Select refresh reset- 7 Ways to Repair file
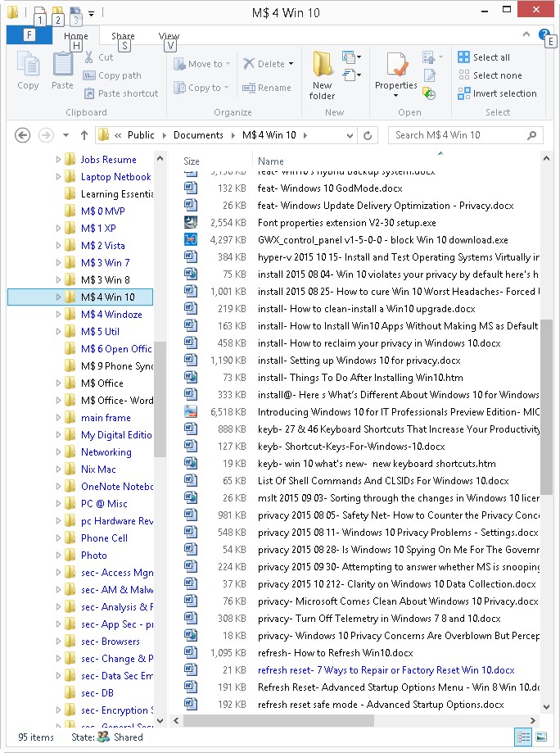The height and width of the screenshot is (753, 560). tap(386, 670)
